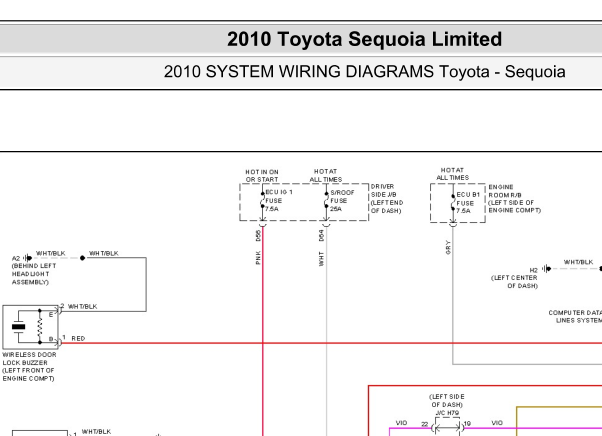Click the "D55" connector label

coord(258,235)
